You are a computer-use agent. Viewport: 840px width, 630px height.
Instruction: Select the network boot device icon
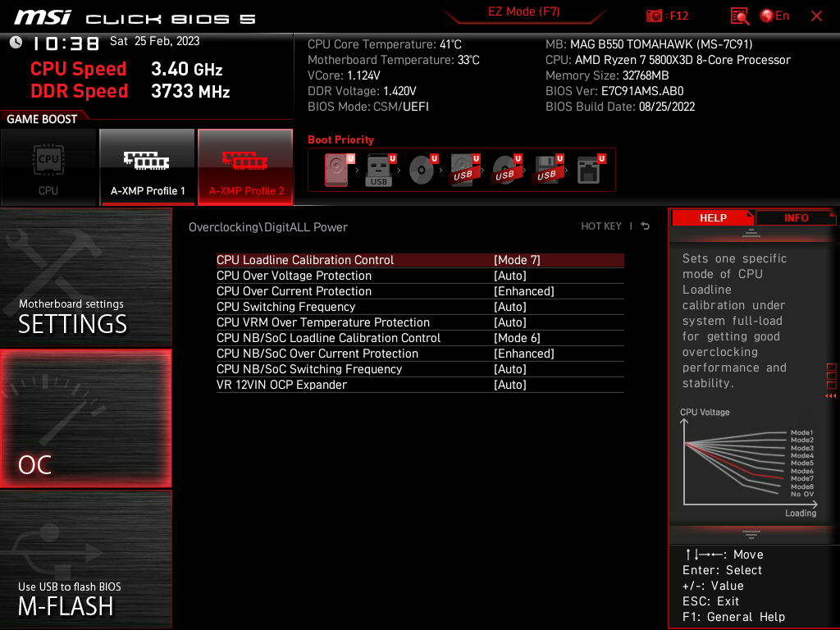[591, 170]
